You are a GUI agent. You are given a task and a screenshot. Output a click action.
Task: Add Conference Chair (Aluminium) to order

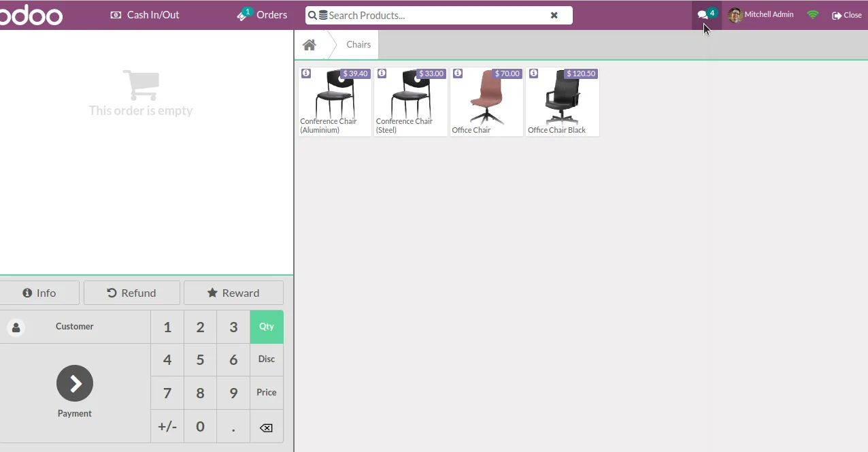coord(335,101)
